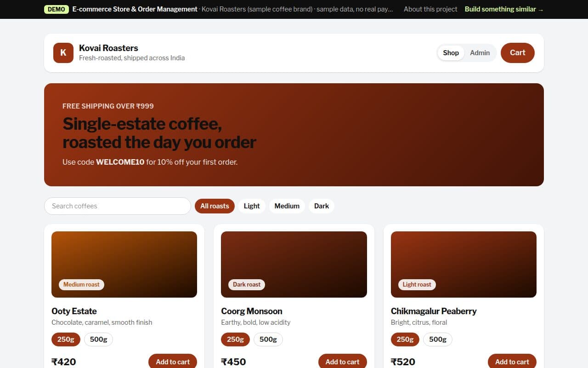Open the Coorg Monsoon product image

click(294, 264)
